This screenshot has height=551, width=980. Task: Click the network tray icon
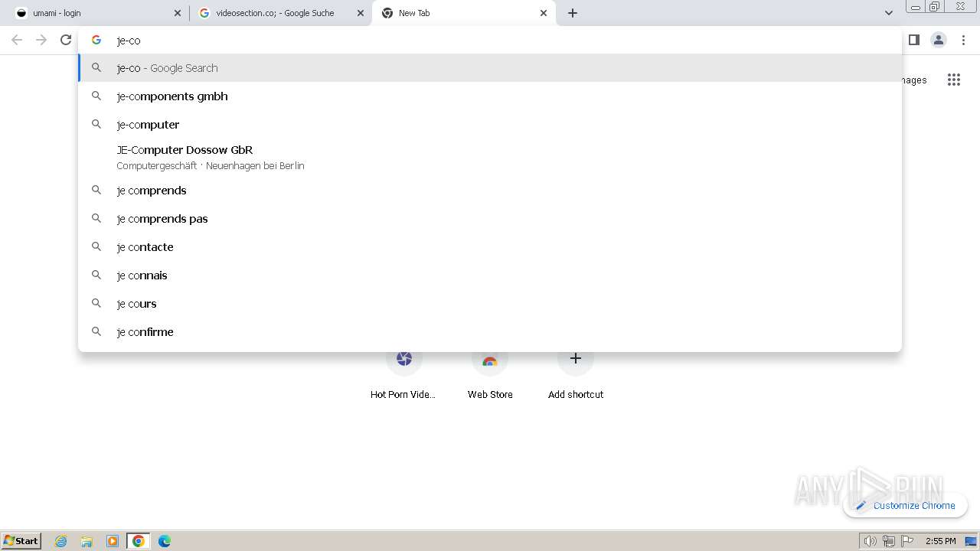889,541
